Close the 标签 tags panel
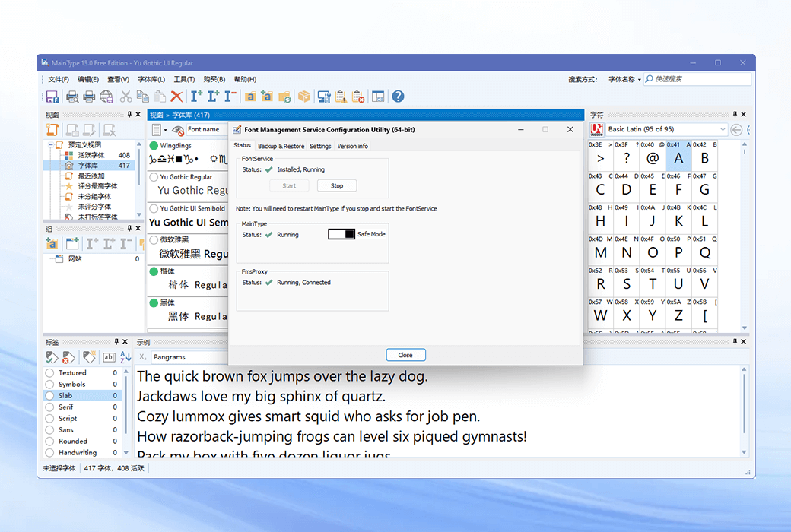The image size is (791, 532). click(125, 341)
